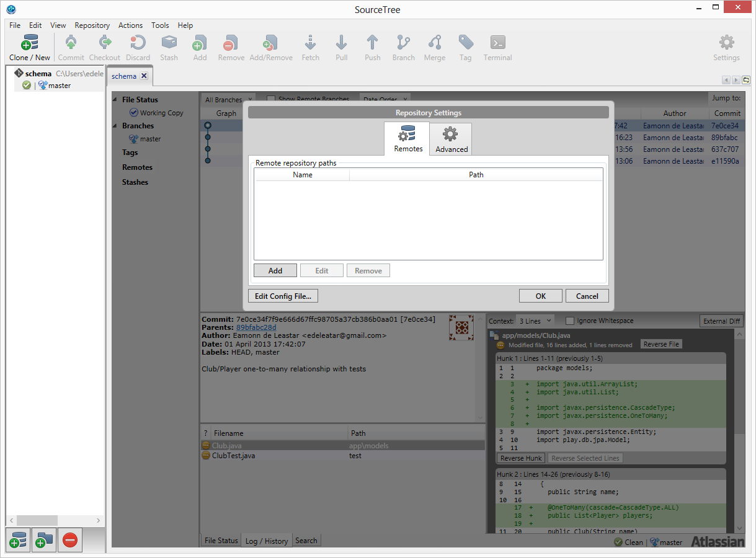Screen dimensions: 756x558
Task: Click the External Diff button
Action: click(722, 321)
